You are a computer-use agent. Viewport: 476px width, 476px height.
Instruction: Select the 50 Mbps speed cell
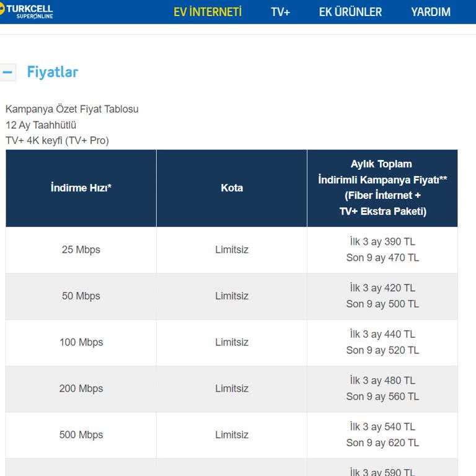tap(81, 296)
